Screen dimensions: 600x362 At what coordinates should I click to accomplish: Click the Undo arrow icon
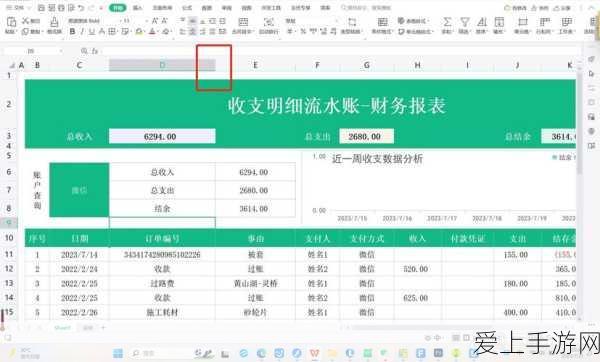81,8
